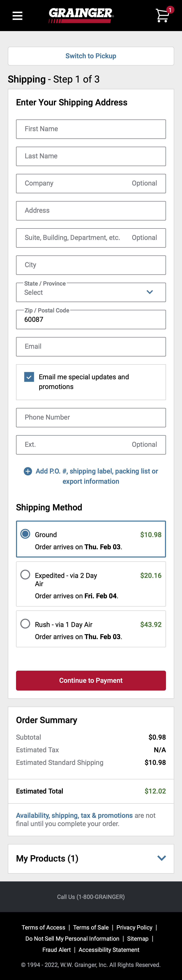Click Switch to Pickup button
182x980 pixels.
point(91,56)
